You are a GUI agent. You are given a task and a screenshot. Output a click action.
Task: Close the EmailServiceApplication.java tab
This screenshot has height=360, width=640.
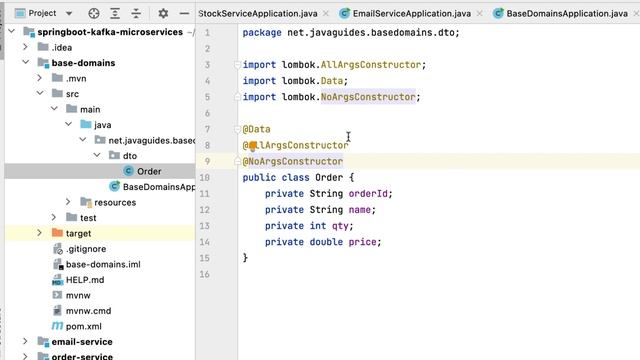[480, 13]
